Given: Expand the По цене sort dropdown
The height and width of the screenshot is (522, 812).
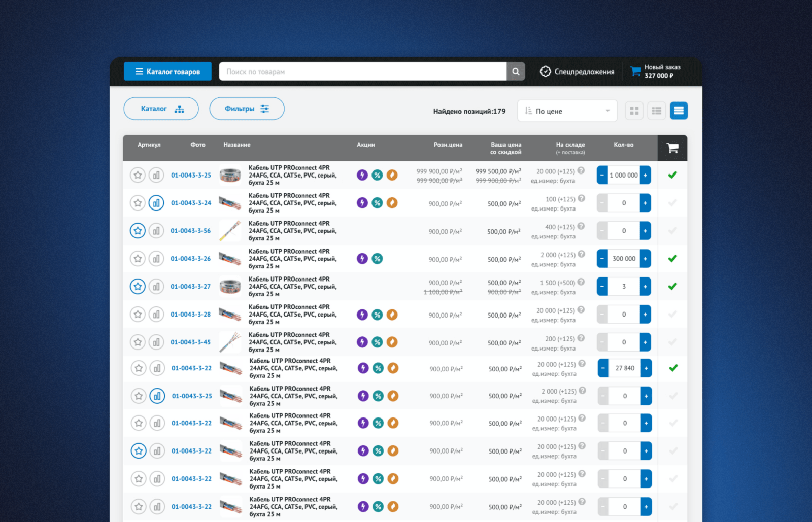Looking at the screenshot, I should (567, 111).
